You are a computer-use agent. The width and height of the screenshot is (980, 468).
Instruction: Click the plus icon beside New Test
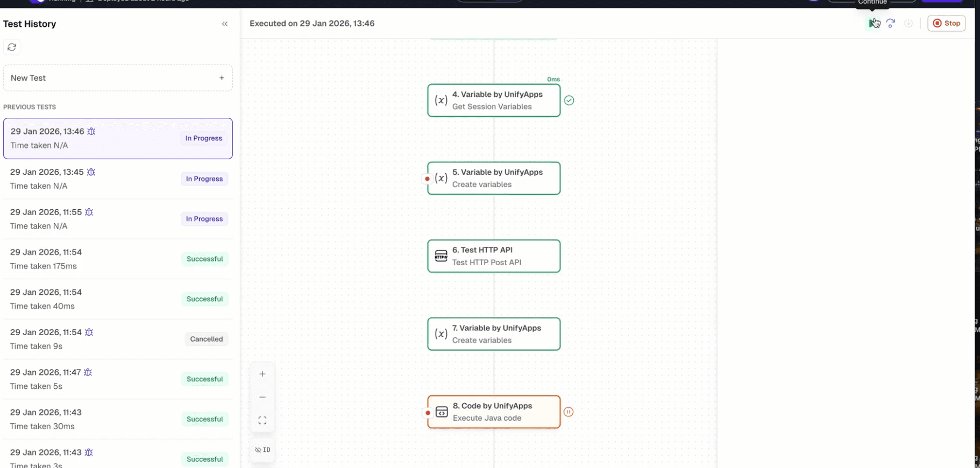(x=222, y=78)
